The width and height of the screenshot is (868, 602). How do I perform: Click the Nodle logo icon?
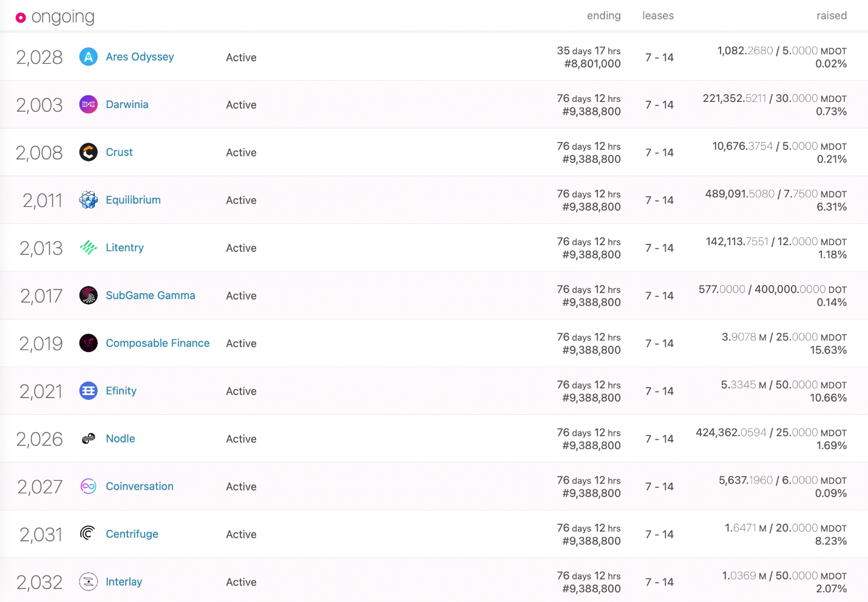coord(89,439)
